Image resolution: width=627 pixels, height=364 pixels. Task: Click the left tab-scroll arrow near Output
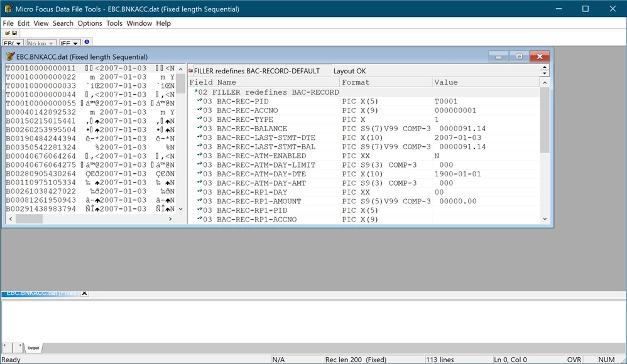coord(7,347)
